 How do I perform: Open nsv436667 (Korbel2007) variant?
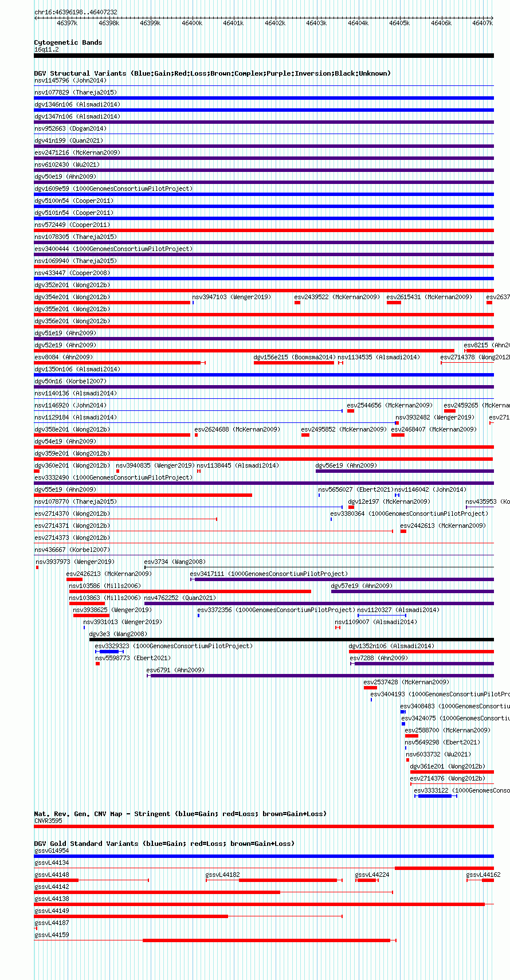72,550
